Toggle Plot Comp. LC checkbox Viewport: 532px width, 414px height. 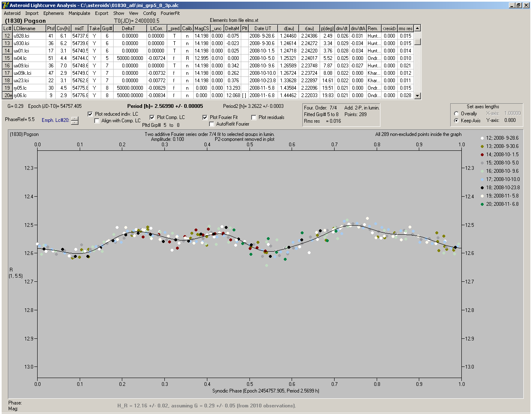click(x=152, y=117)
